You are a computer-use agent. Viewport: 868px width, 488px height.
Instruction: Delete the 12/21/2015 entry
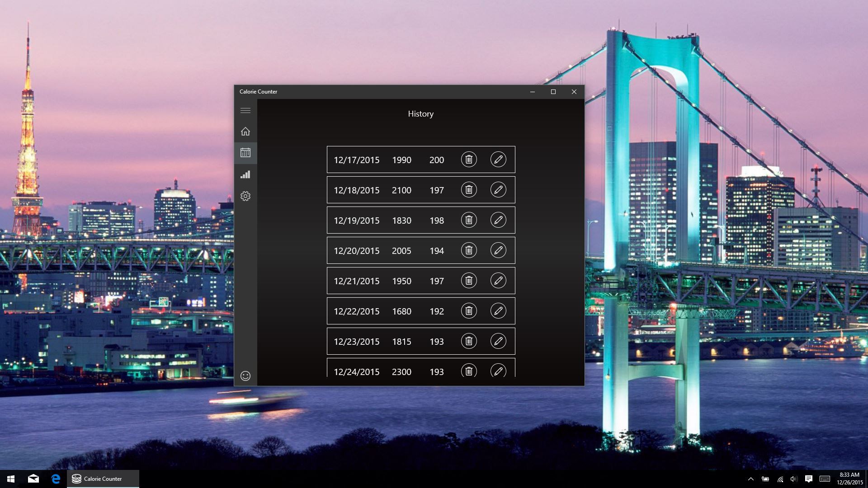coord(469,281)
